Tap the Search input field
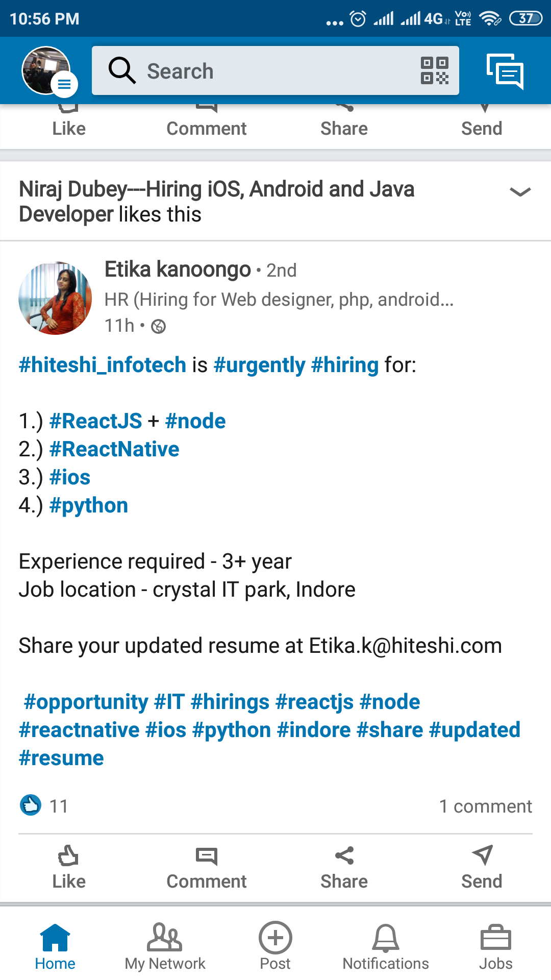This screenshot has height=980, width=551. (x=255, y=71)
